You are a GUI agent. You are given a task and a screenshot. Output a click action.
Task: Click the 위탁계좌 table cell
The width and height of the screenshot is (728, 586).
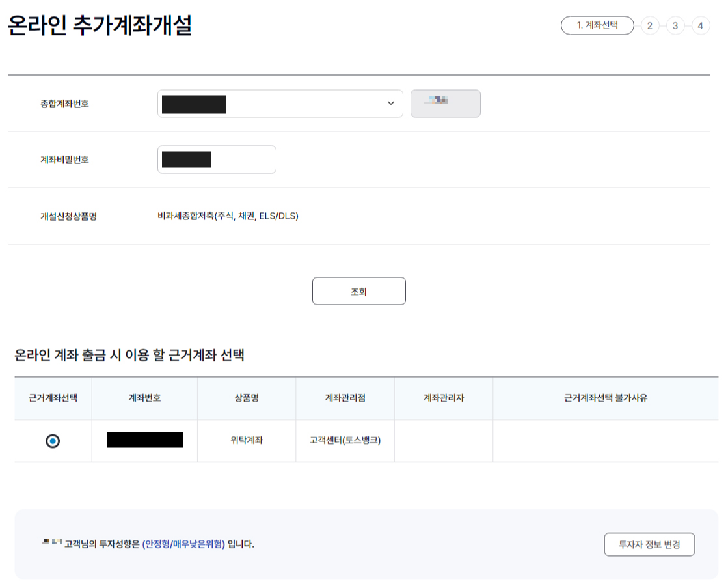[x=247, y=440]
